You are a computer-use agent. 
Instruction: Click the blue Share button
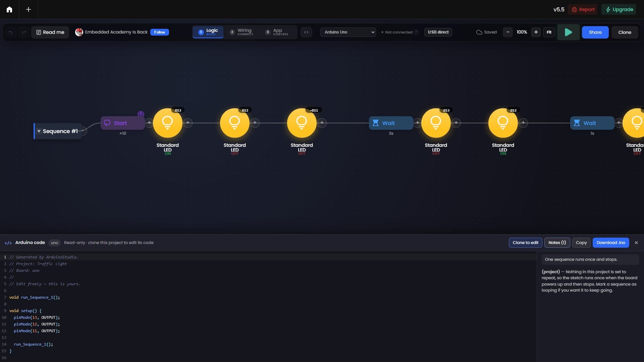[x=595, y=32]
